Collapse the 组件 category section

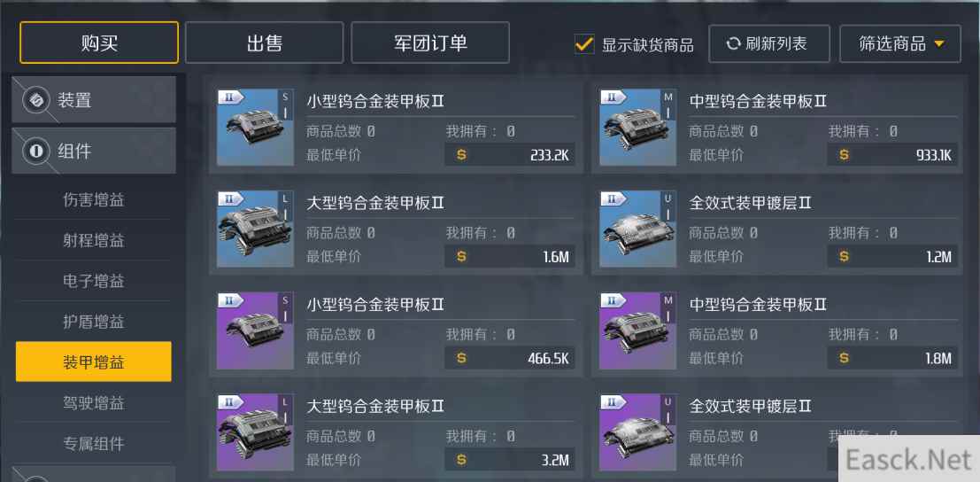pos(94,151)
